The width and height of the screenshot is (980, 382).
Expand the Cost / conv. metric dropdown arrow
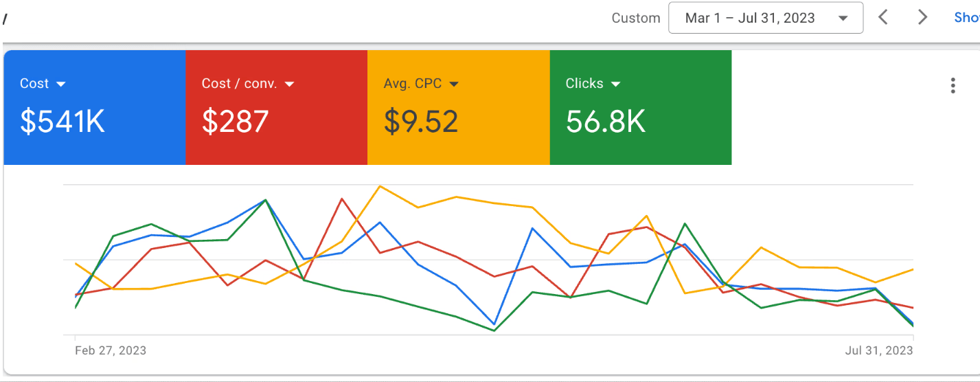[289, 84]
